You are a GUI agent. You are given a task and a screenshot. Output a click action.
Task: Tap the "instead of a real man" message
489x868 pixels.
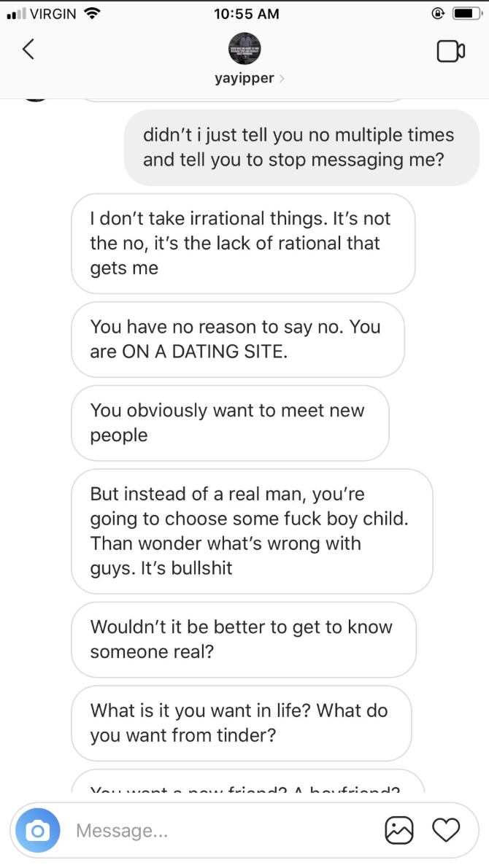[x=251, y=531]
